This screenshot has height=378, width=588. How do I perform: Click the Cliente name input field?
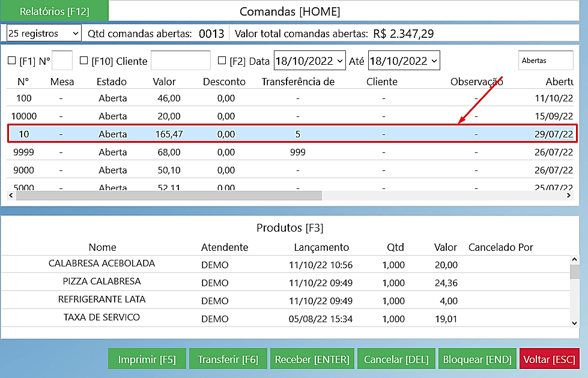180,61
